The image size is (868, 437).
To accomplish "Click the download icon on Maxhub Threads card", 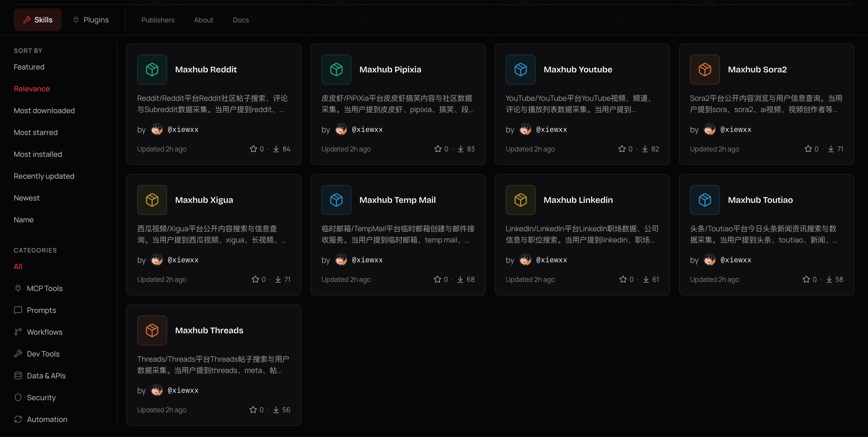I will click(276, 410).
